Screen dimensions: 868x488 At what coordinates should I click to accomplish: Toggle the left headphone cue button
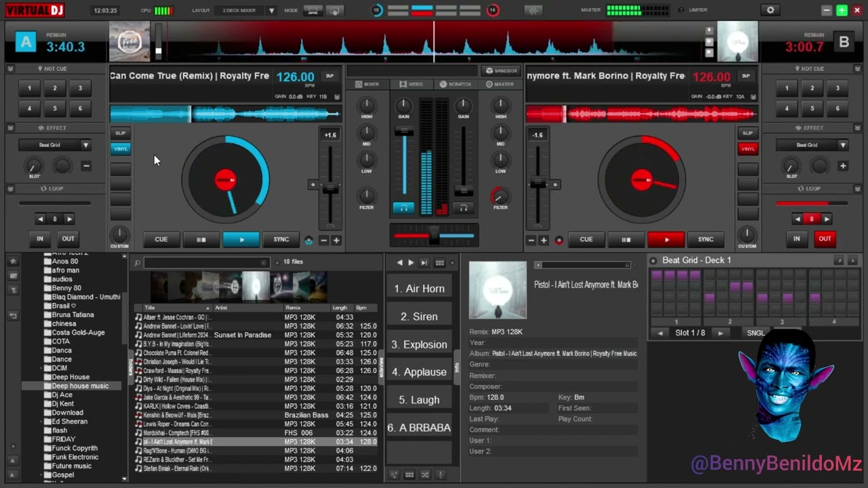[x=403, y=208]
